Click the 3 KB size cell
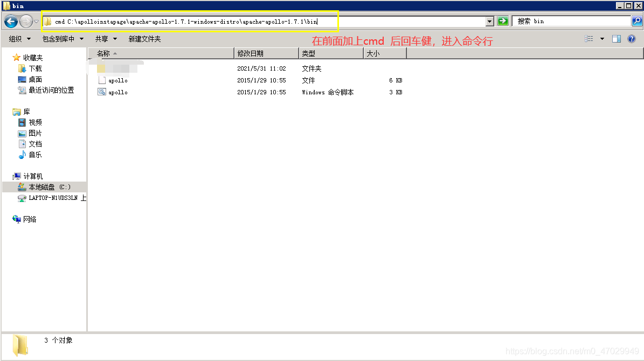 pyautogui.click(x=396, y=93)
